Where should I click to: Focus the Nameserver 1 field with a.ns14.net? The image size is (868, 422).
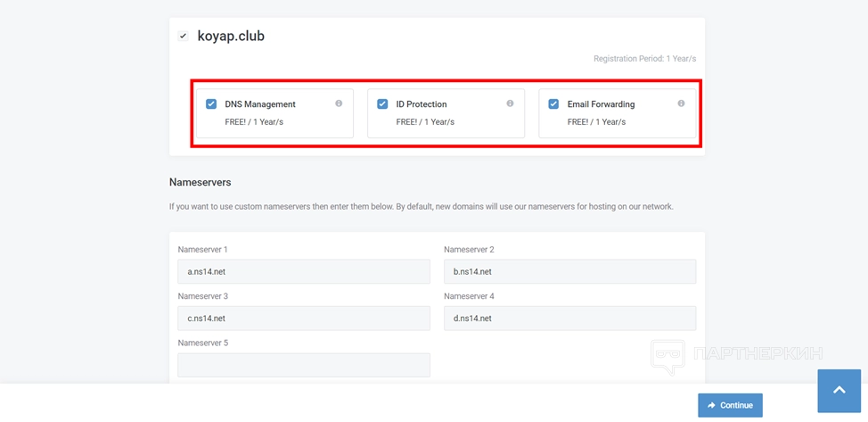(x=304, y=272)
